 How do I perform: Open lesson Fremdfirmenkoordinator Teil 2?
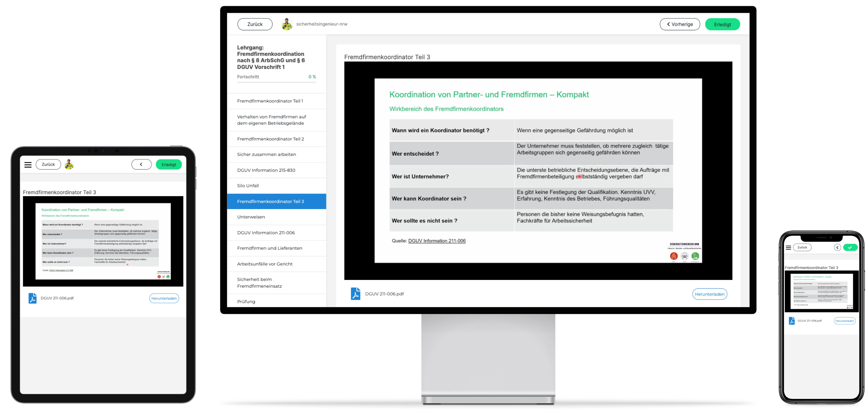pos(276,139)
